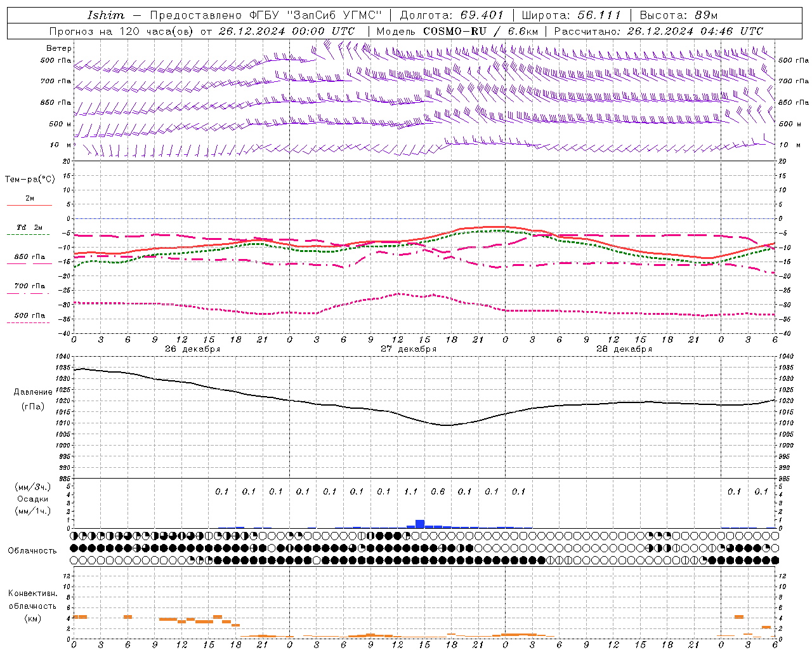Screen dimensions: 812x650
Task: Click the forecast text "Прогноз на 120 часа(ов)"
Action: tap(122, 31)
